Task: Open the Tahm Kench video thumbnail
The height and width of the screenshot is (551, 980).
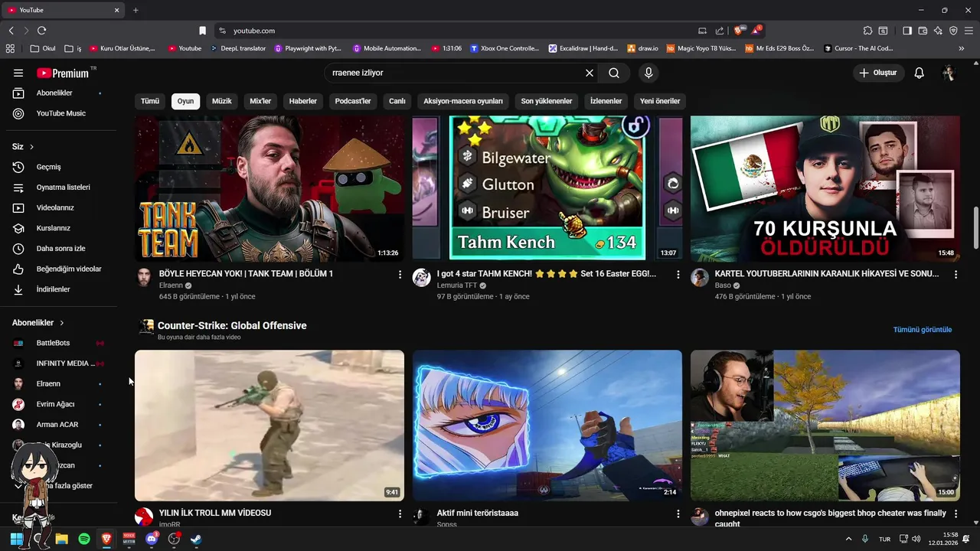Action: [547, 189]
